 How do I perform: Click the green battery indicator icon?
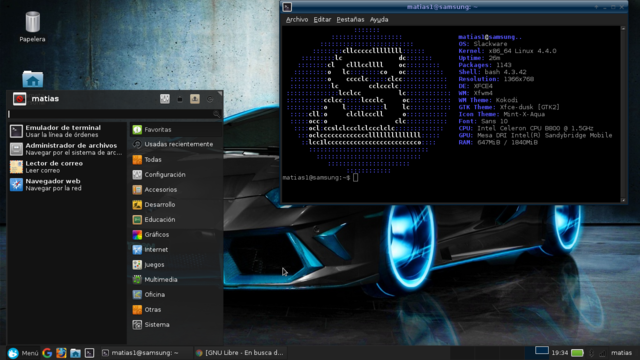(x=577, y=353)
